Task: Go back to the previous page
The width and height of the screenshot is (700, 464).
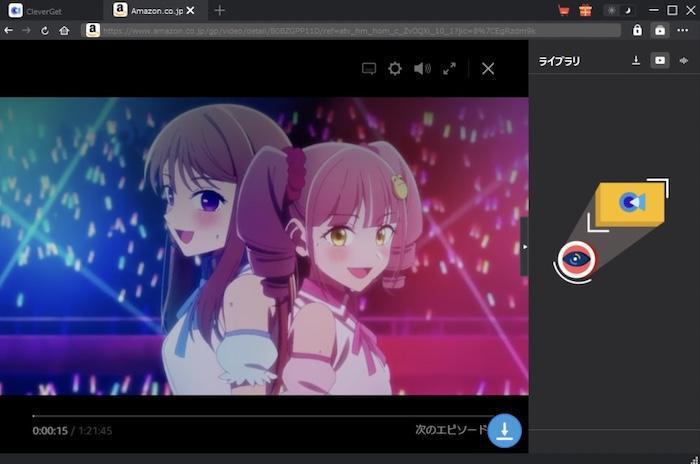Action: (8, 30)
